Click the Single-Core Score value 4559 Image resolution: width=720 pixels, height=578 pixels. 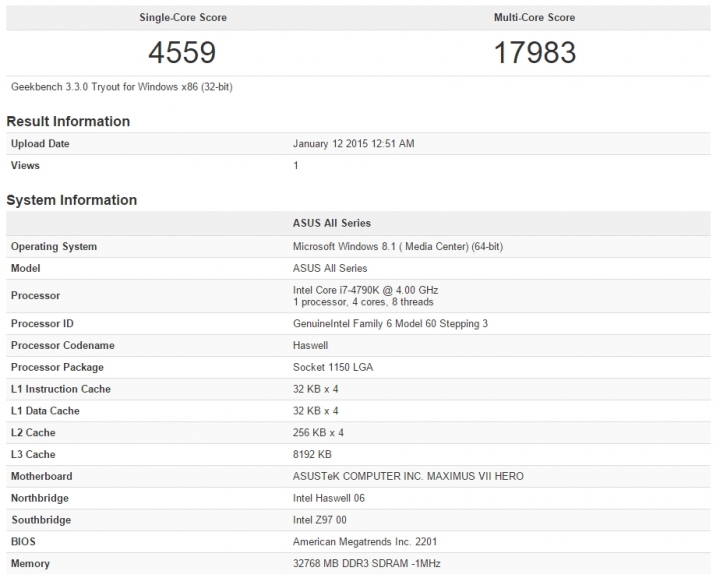click(182, 52)
